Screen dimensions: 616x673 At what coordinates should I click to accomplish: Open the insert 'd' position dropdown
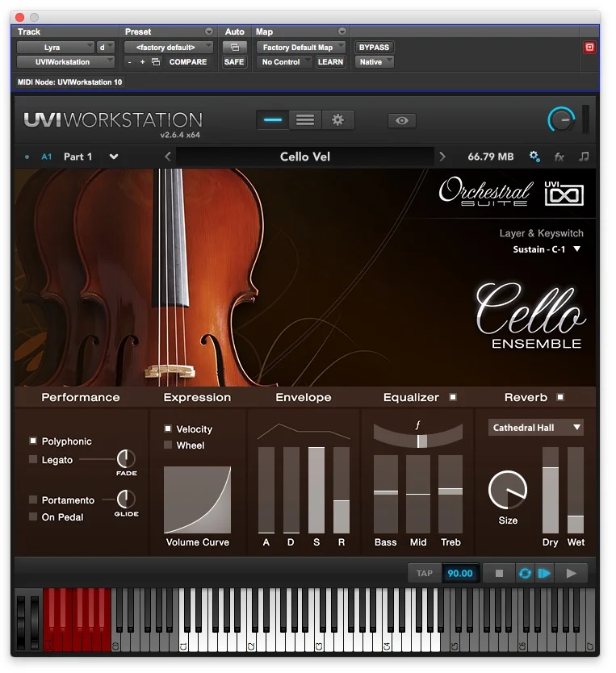pyautogui.click(x=105, y=48)
